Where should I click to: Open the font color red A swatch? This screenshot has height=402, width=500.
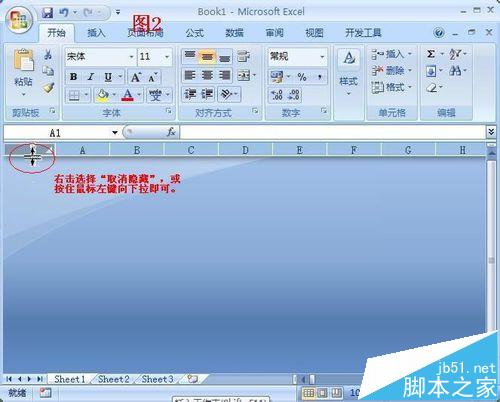[x=128, y=95]
